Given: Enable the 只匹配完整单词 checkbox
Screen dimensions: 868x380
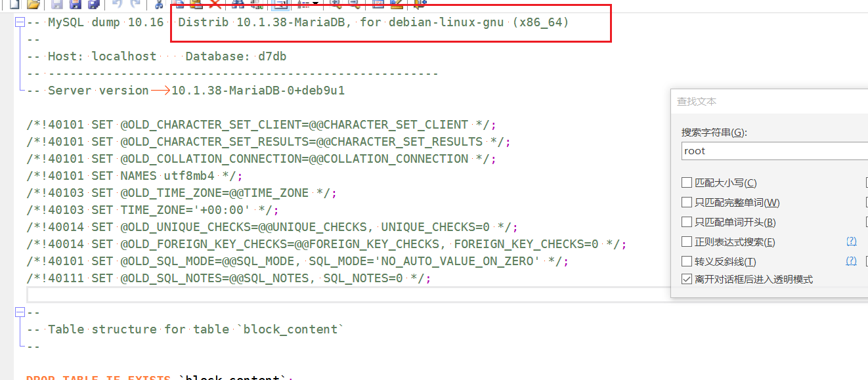Looking at the screenshot, I should (687, 202).
